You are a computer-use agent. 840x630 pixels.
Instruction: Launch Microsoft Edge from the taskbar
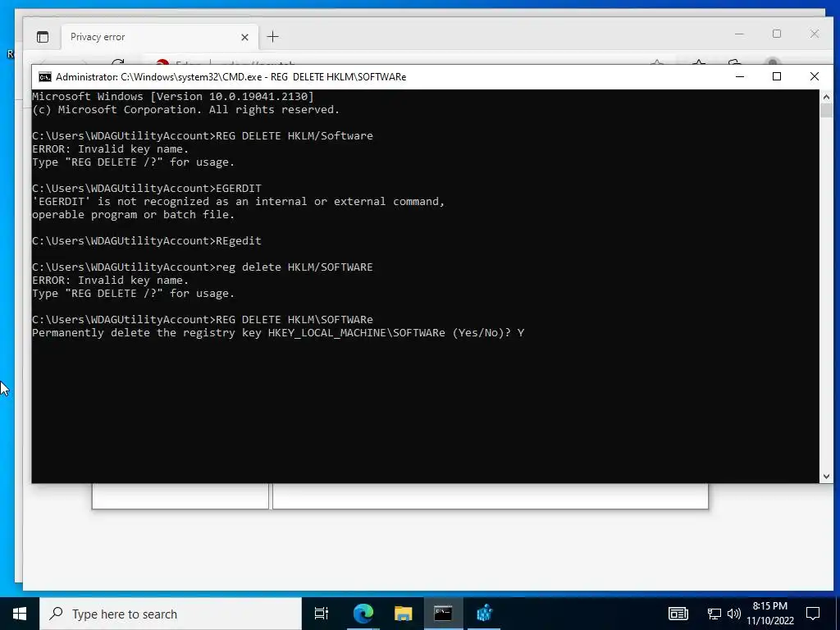coord(363,614)
